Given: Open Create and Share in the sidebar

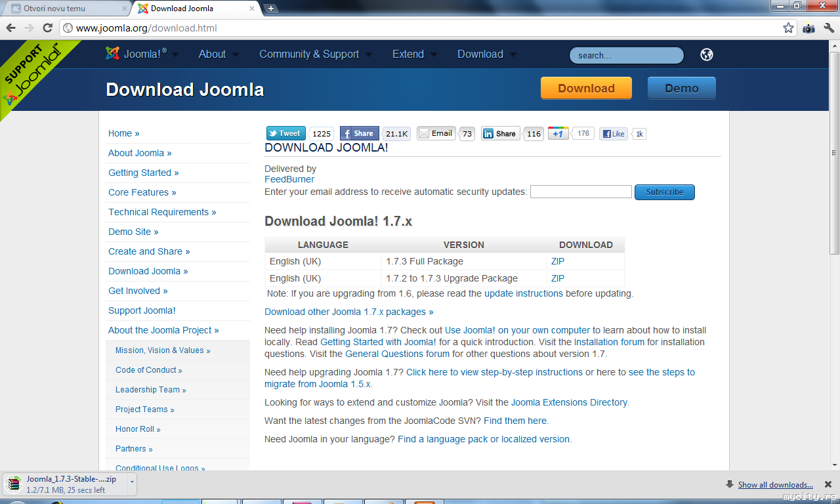Looking at the screenshot, I should (x=149, y=251).
